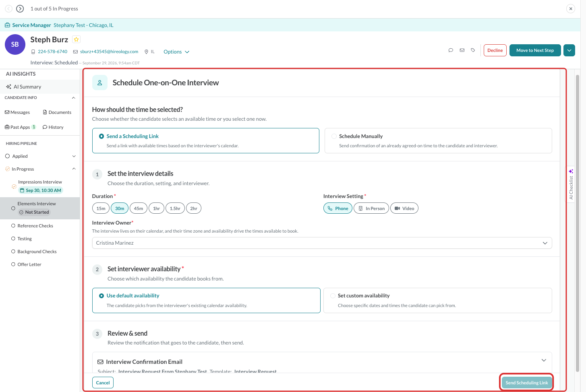Close the candidate panel with X
The width and height of the screenshot is (586, 392).
pyautogui.click(x=571, y=8)
